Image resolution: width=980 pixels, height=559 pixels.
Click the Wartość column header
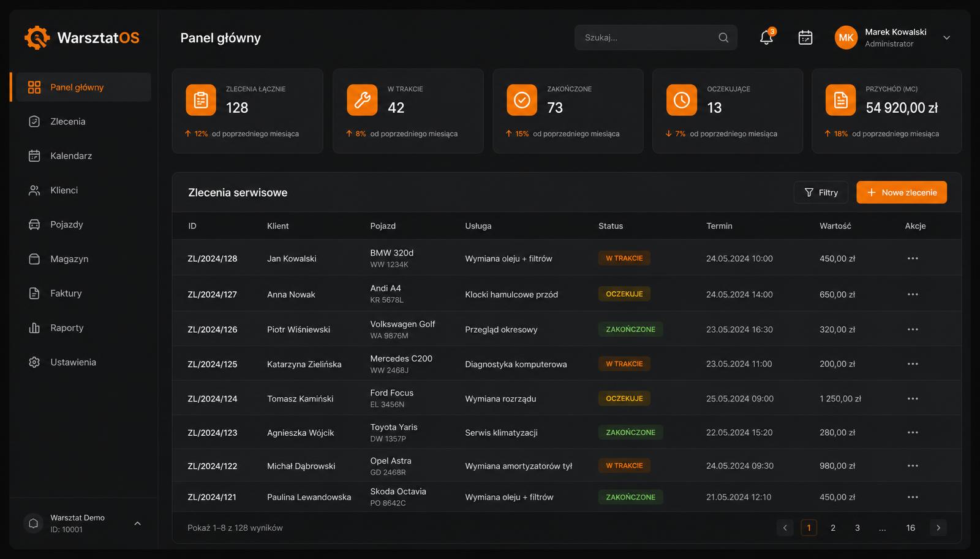pyautogui.click(x=835, y=226)
